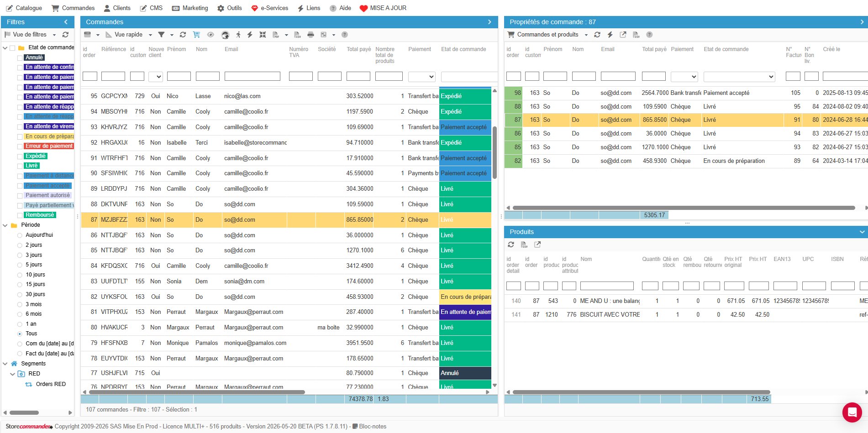The height and width of the screenshot is (433, 868).
Task: Open the Clients menu
Action: pyautogui.click(x=117, y=8)
